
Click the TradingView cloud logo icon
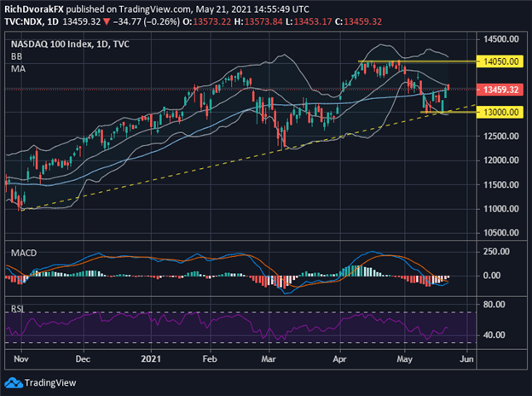(14, 382)
